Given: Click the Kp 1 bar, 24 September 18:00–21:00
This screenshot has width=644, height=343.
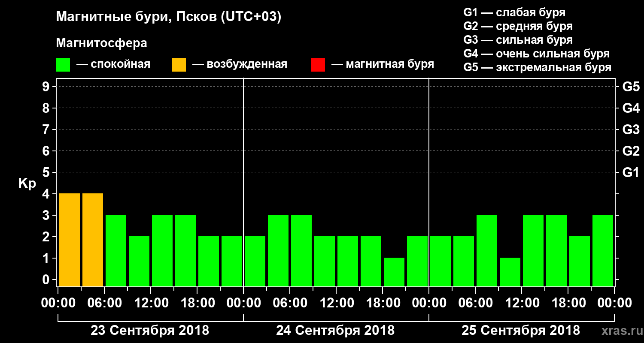Looking at the screenshot, I should click(394, 272).
